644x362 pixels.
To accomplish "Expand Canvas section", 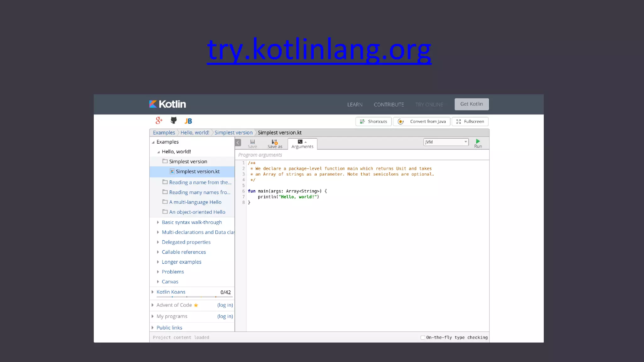I will pyautogui.click(x=158, y=282).
